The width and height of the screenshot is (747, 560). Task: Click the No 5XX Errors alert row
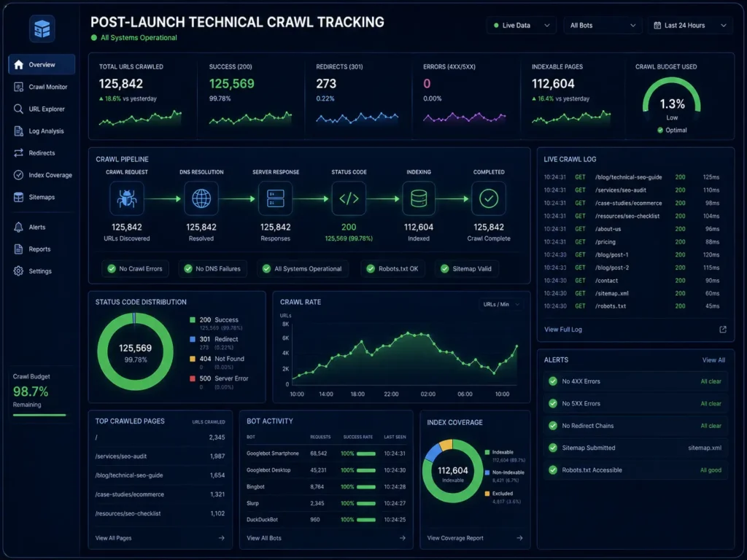click(x=635, y=404)
